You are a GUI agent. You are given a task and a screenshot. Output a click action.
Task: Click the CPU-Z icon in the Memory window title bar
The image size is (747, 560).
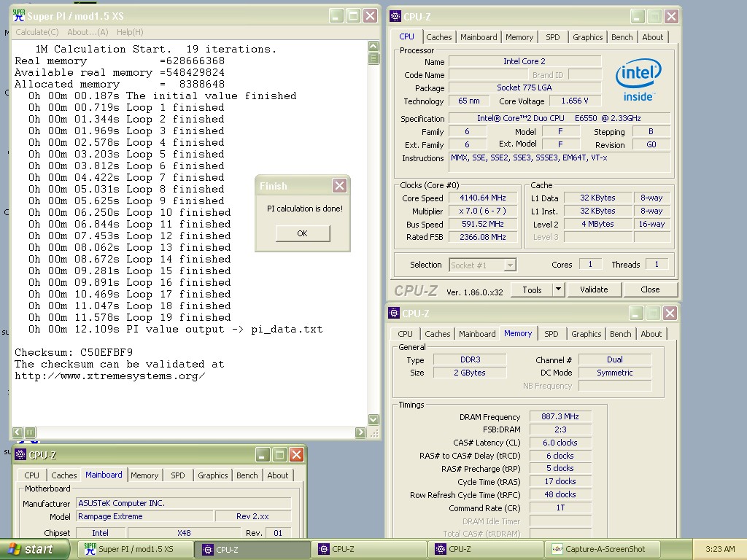point(394,313)
